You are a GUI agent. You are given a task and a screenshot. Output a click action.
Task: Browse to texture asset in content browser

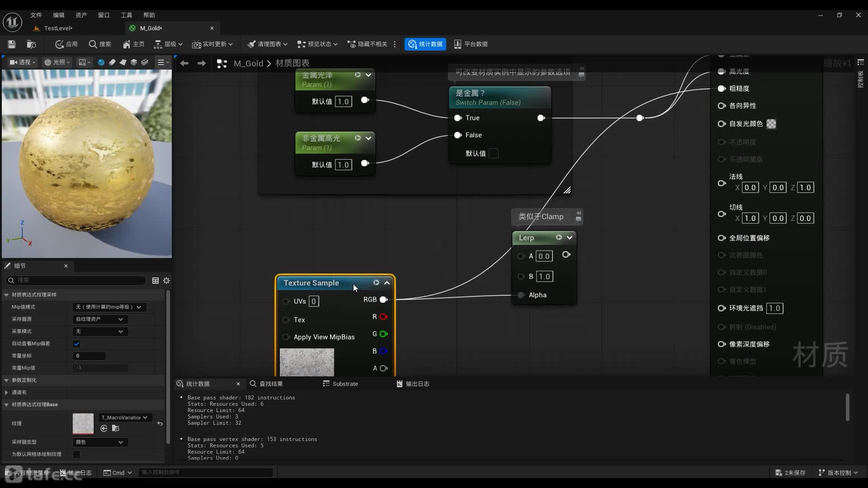(116, 428)
